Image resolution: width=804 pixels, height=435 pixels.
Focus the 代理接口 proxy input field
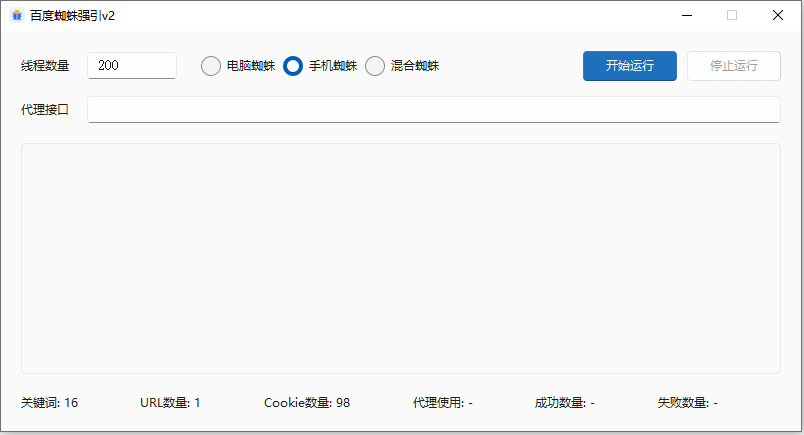pos(434,109)
